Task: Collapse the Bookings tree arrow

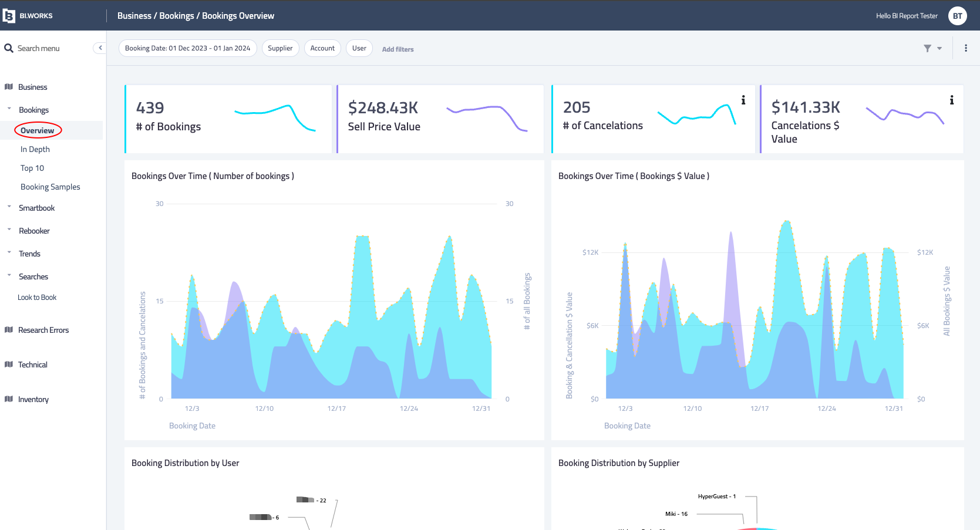Action: click(x=9, y=109)
